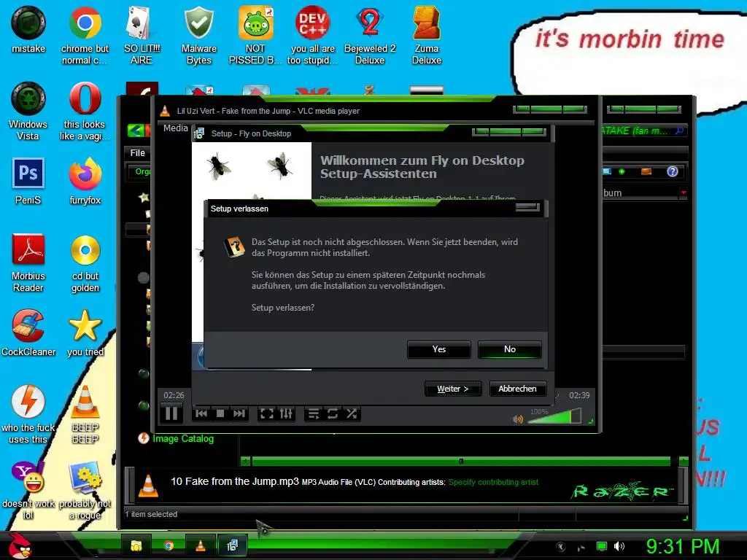
Task: Open the Photoshop desktop icon
Action: coord(28,182)
